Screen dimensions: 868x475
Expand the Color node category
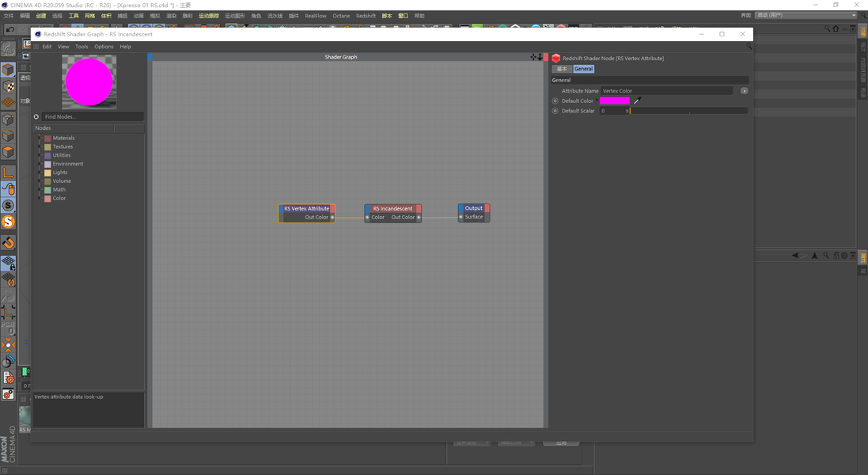[40, 198]
